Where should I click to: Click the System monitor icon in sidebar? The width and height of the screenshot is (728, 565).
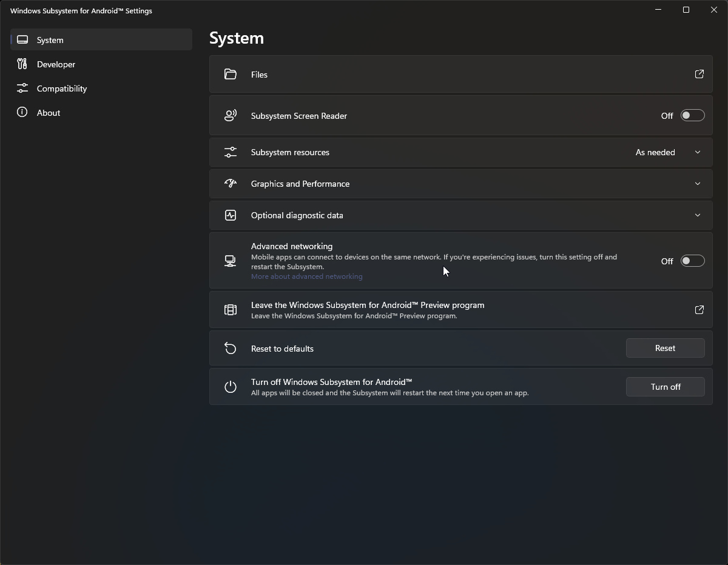[x=22, y=39]
